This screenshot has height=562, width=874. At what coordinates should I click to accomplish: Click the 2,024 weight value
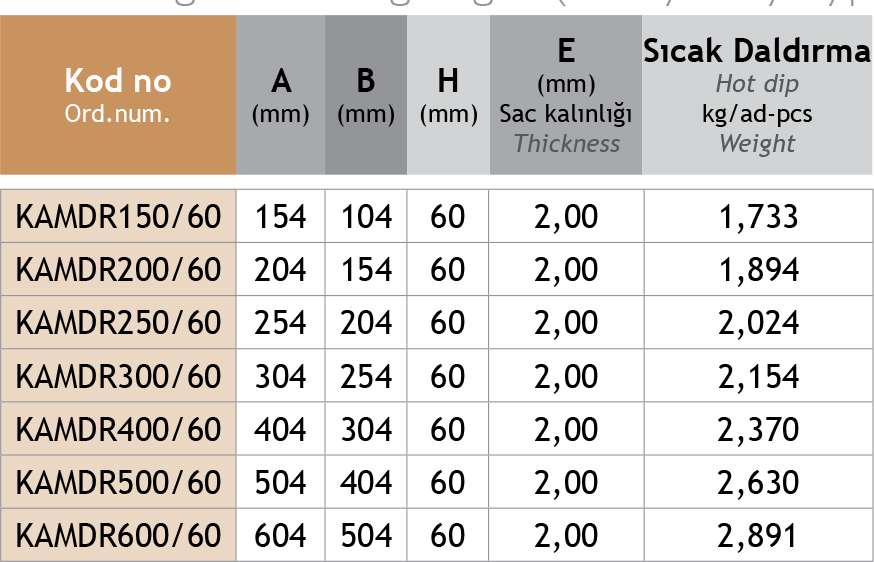[759, 323]
